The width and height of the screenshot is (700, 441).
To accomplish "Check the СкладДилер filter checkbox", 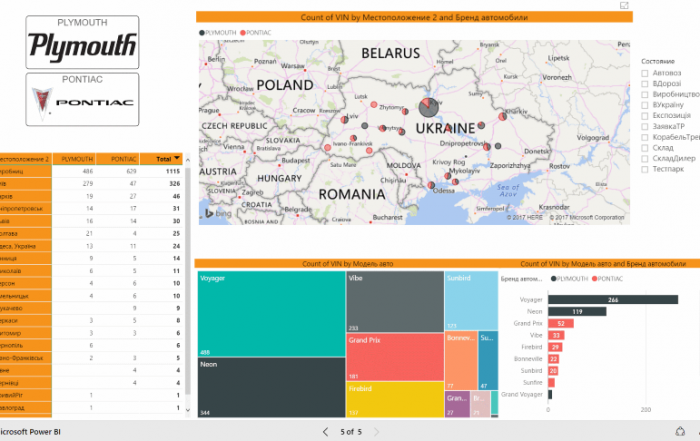I will pos(645,158).
